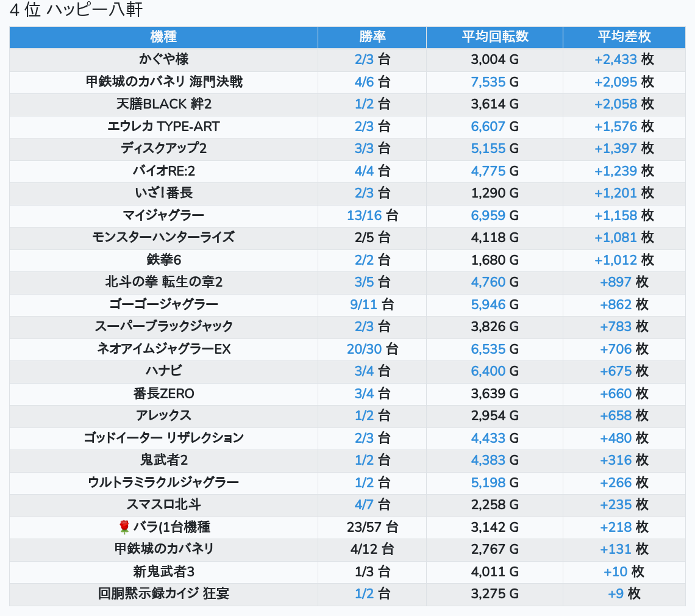The height and width of the screenshot is (616, 695).
Task: Select the 6,607 value for エウレカ TYPE-ART
Action: coord(488,126)
